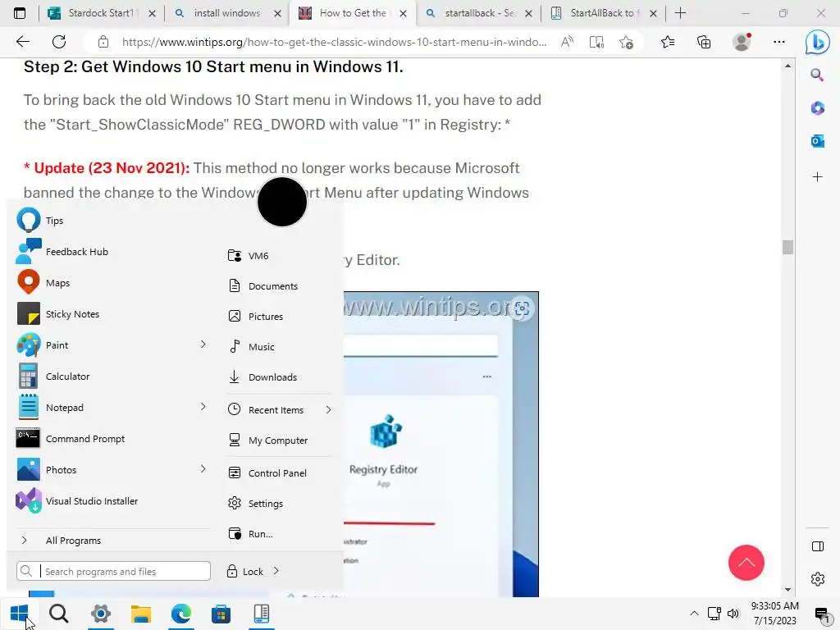Open Edge sidebar settings gear
This screenshot has width=840, height=630.
click(x=818, y=579)
